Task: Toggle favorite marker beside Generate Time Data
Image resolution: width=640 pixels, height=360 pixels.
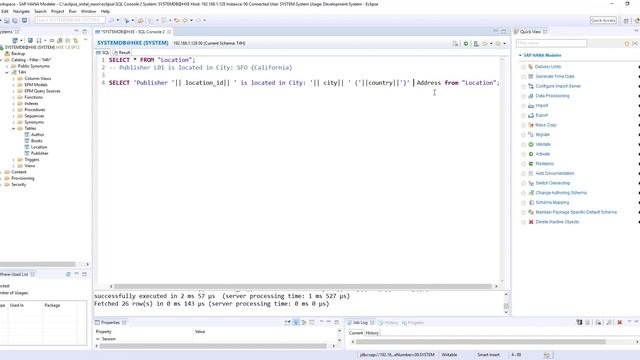Action: (x=524, y=77)
